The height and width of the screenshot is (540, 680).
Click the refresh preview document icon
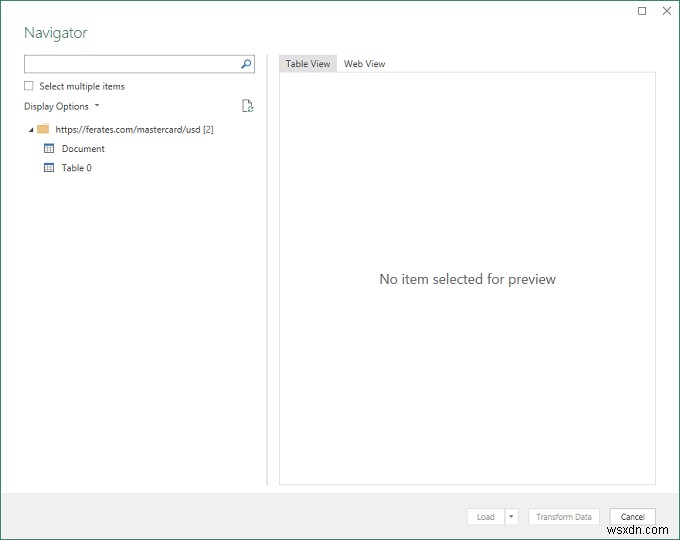coord(248,106)
